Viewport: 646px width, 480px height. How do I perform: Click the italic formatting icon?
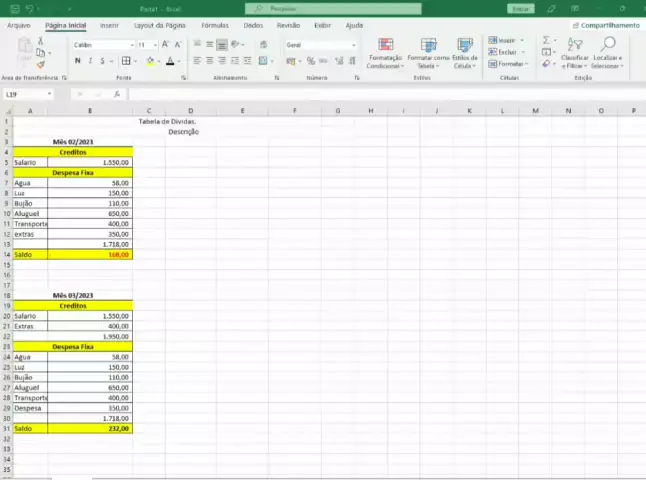pyautogui.click(x=90, y=61)
